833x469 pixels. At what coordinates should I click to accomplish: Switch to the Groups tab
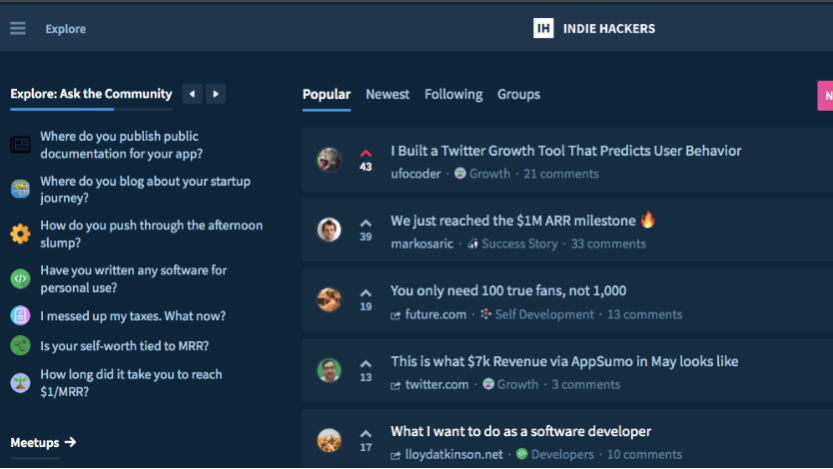(x=518, y=94)
